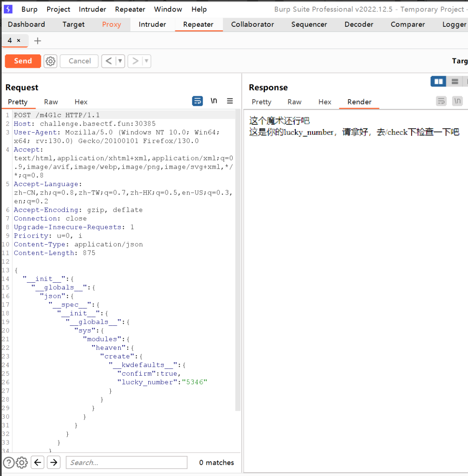This screenshot has height=476, width=468.
Task: Open Repeater send settings gear icon
Action: 50,61
